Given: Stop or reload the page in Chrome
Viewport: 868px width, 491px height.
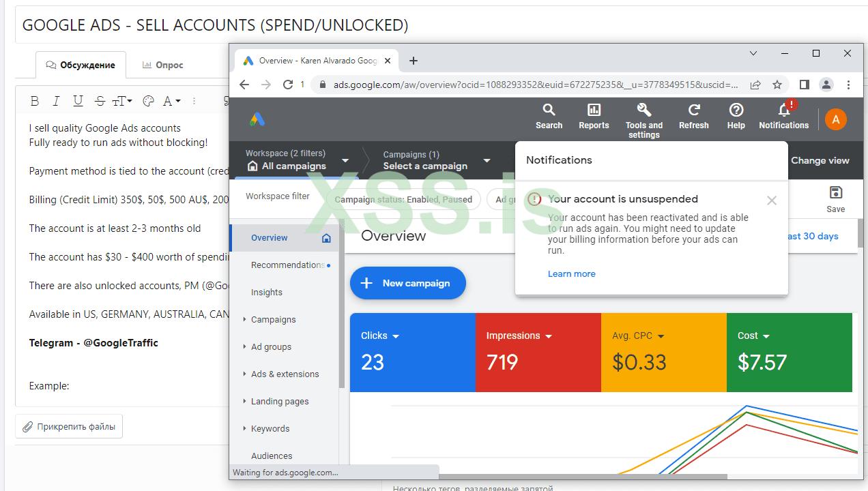Looking at the screenshot, I should tap(288, 85).
